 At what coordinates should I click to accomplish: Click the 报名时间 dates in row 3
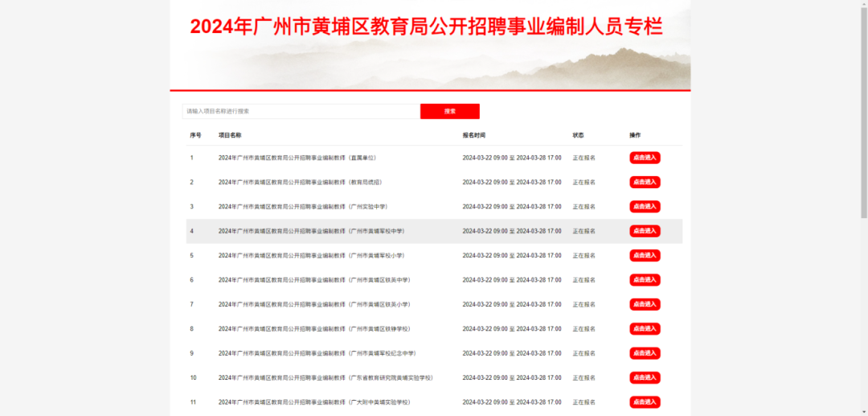pyautogui.click(x=512, y=207)
